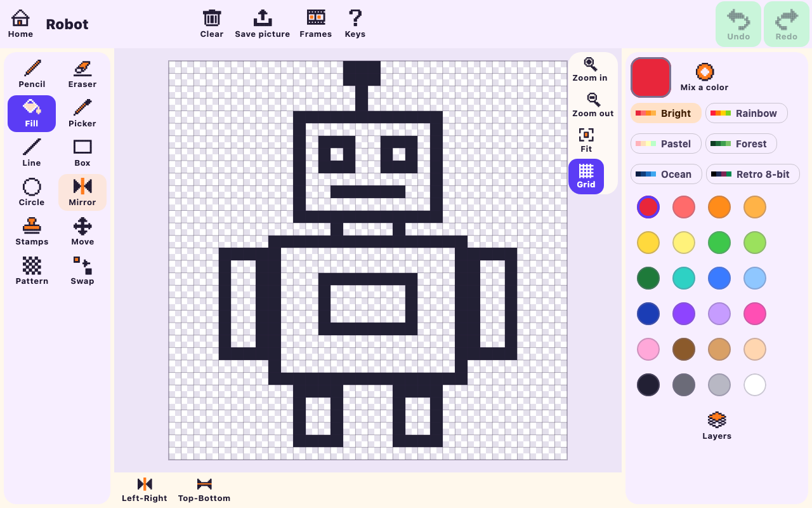Click the current red color preview
Image resolution: width=812 pixels, height=508 pixels.
click(651, 77)
